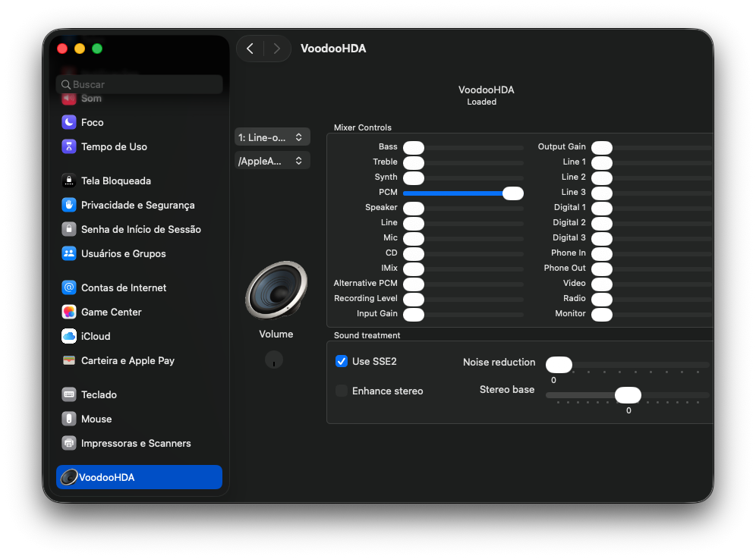Click the Carteira e Apple Pay icon
Viewport: 756px width, 559px height.
(69, 360)
